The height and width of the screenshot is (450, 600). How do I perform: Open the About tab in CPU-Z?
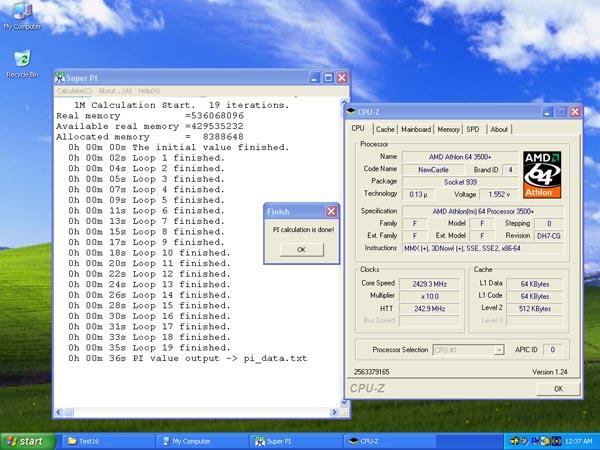(499, 129)
